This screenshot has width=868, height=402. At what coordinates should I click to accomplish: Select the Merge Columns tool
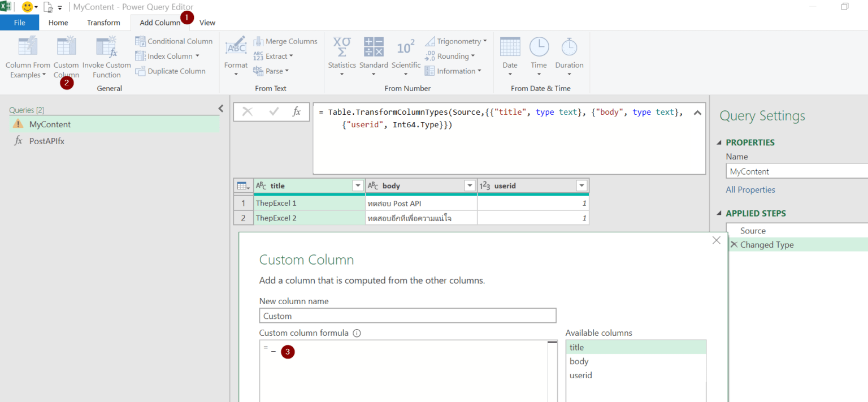(x=285, y=41)
